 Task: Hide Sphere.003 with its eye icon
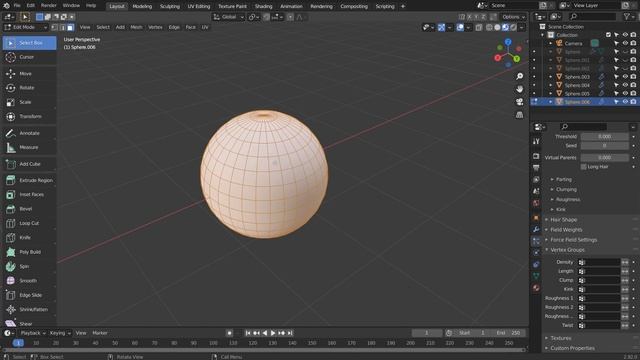click(625, 77)
